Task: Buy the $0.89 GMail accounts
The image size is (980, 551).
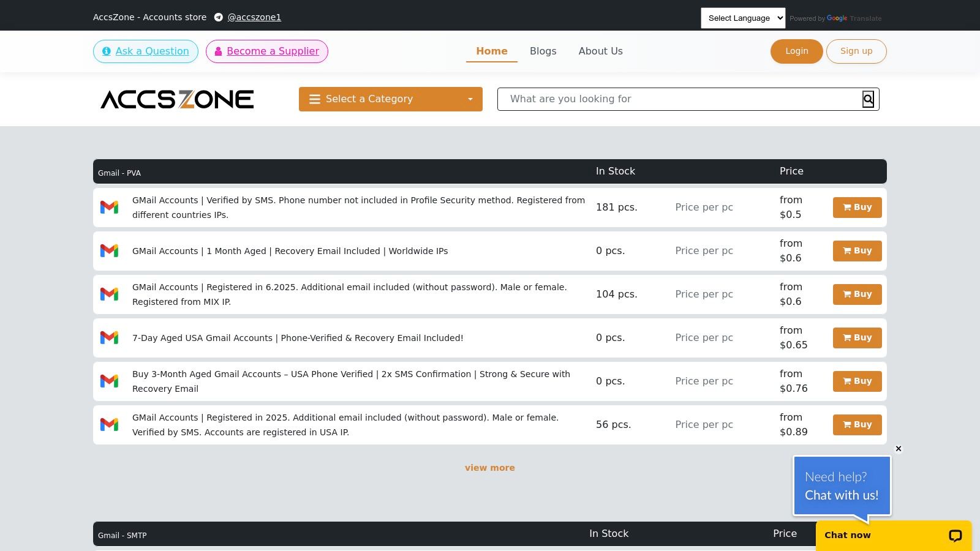Action: [x=858, y=425]
